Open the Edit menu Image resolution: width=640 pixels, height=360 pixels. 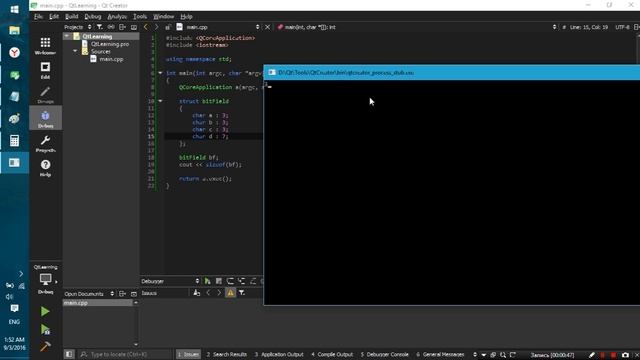(x=54, y=17)
